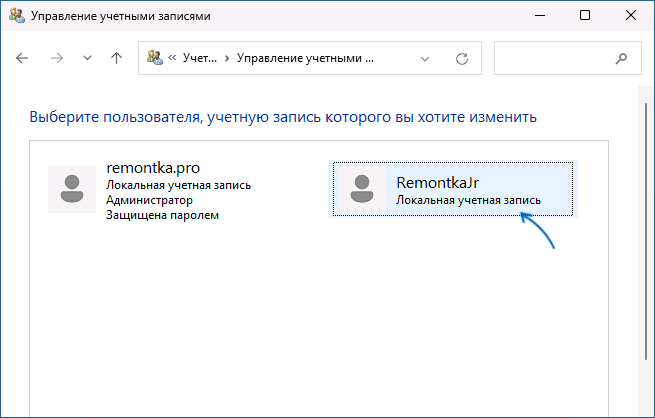Go up one level with up arrow
The width and height of the screenshot is (655, 418).
coord(117,58)
